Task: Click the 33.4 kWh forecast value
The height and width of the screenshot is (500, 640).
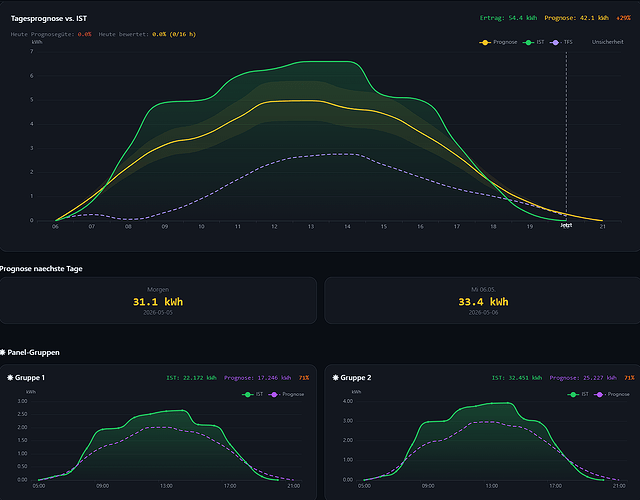Action: coord(483,302)
